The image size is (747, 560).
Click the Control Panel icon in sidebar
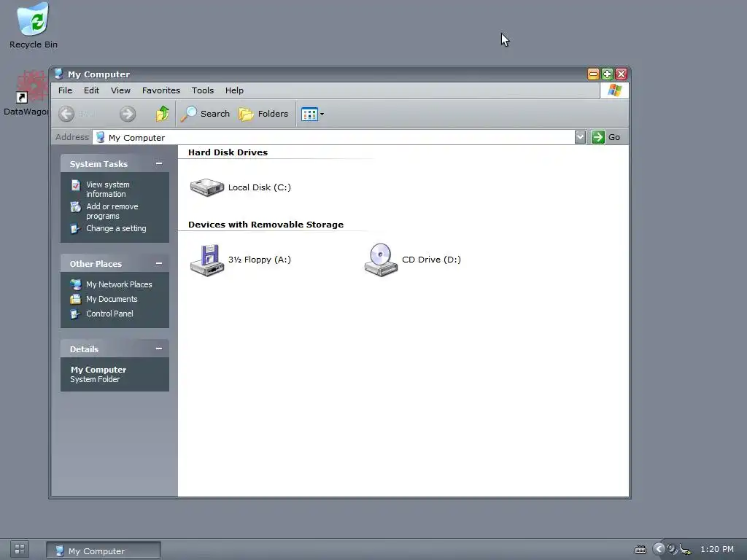76,314
